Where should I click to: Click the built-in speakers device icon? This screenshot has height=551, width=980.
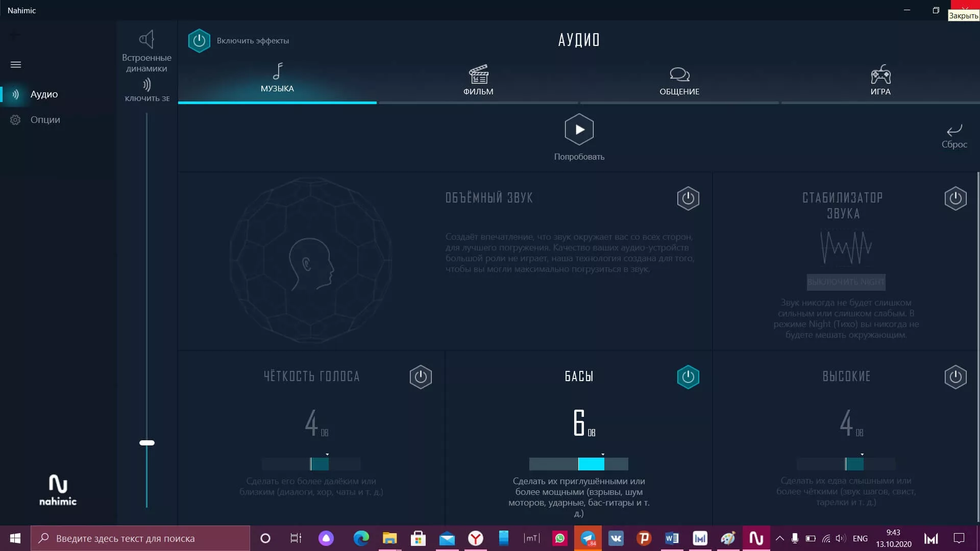146,40
